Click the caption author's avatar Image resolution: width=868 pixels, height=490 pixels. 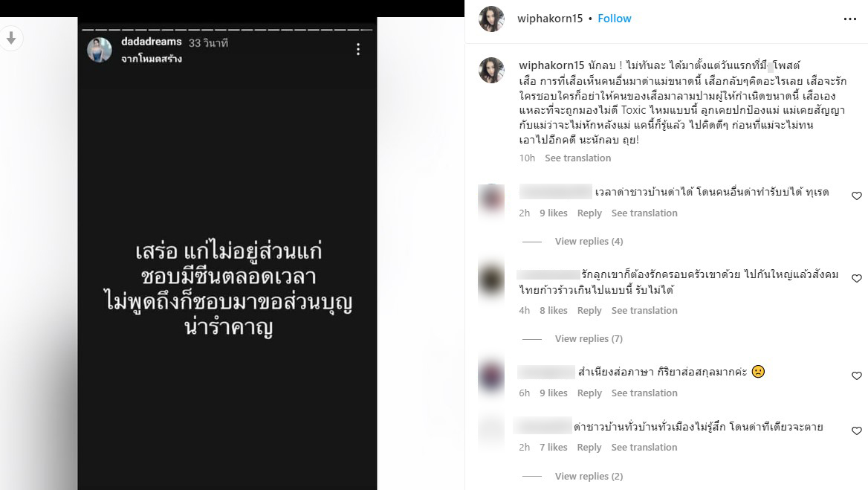point(491,71)
